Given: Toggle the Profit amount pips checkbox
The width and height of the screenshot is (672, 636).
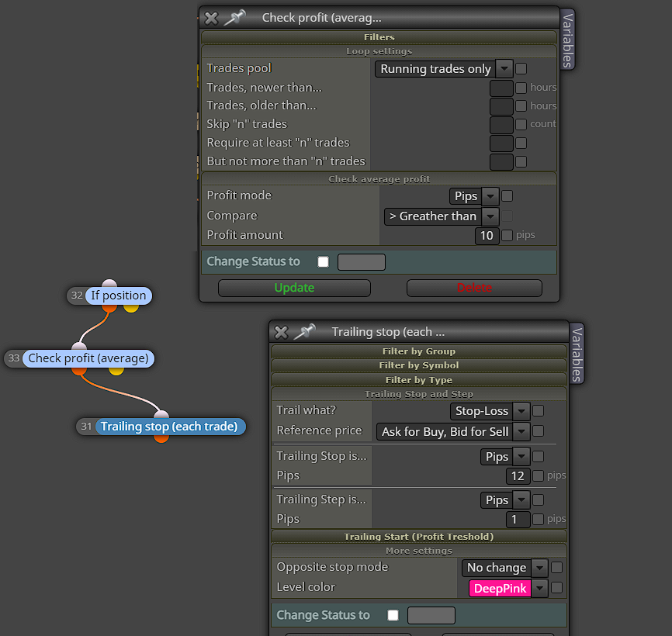Looking at the screenshot, I should pyautogui.click(x=507, y=235).
